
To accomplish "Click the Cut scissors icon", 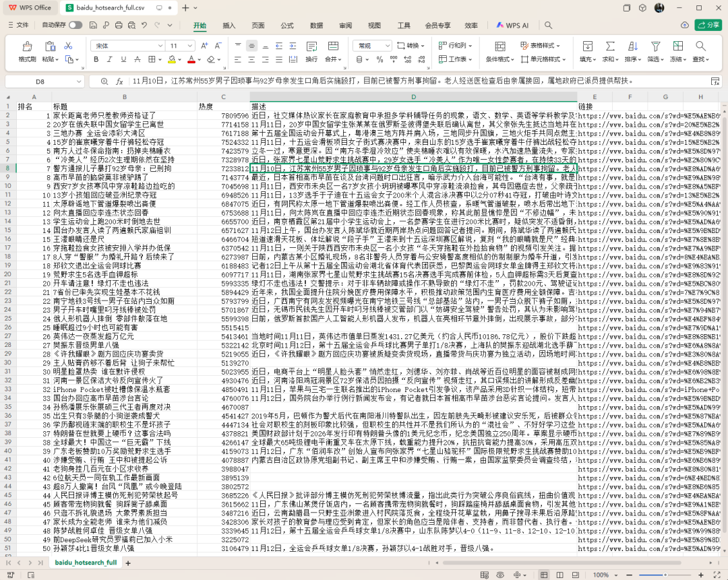I will 68,46.
